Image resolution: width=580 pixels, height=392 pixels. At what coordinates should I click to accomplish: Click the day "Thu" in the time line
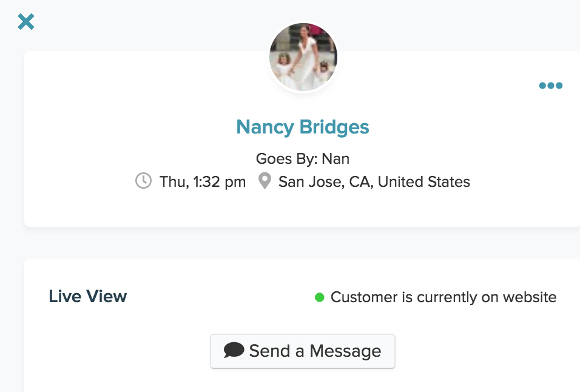pyautogui.click(x=172, y=181)
